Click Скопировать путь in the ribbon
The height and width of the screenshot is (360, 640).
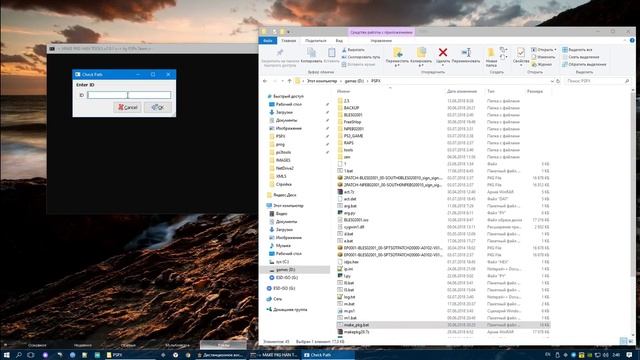coord(361,57)
